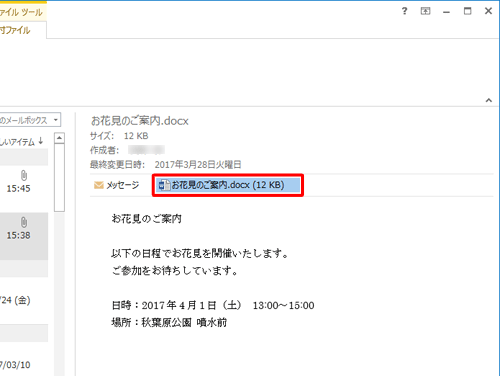Click the message list scroll up arrow
Screen dimensions: 500x376
(59, 138)
